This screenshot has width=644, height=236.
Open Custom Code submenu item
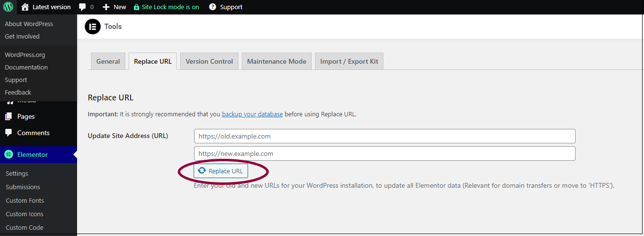click(x=25, y=227)
